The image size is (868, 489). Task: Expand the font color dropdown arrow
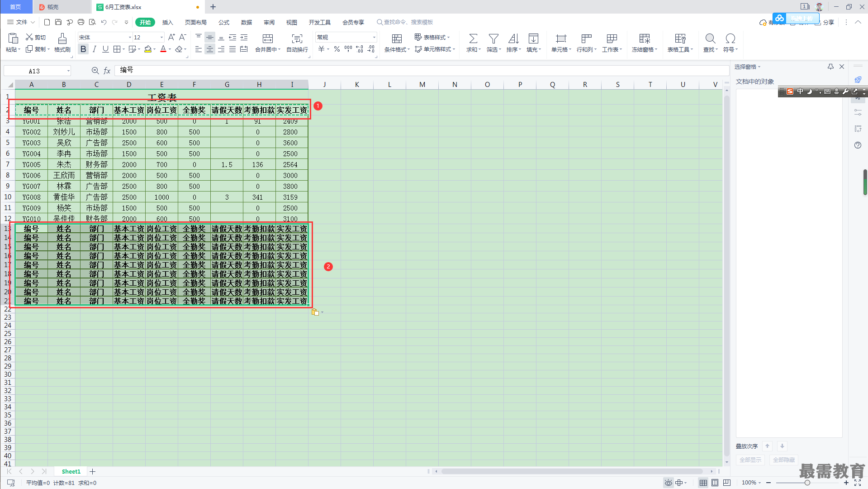[170, 49]
